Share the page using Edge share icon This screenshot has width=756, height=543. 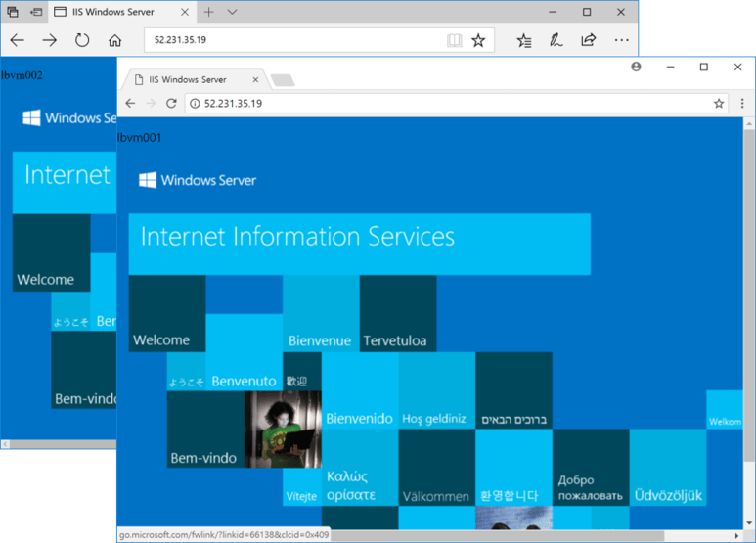click(x=588, y=41)
